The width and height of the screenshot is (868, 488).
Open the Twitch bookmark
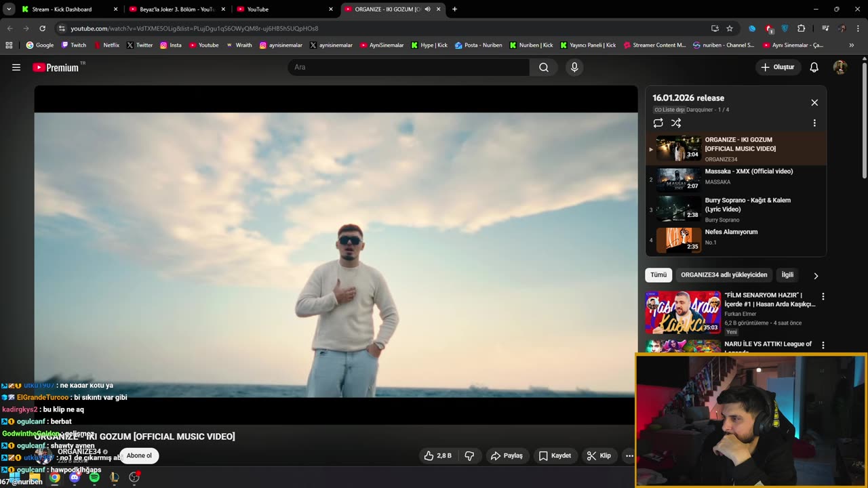coord(74,45)
